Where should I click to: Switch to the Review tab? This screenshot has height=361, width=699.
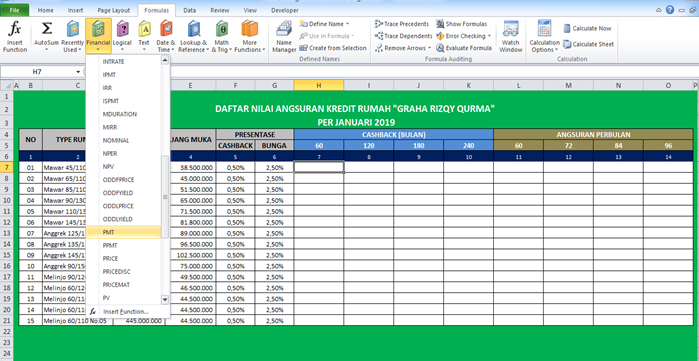click(x=220, y=10)
